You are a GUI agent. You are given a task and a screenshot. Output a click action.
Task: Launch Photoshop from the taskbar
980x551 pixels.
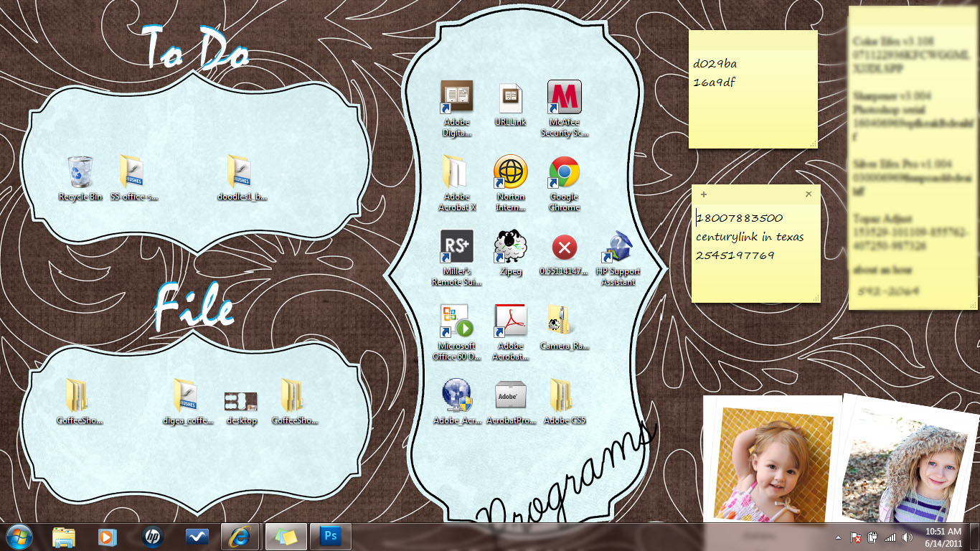point(331,536)
